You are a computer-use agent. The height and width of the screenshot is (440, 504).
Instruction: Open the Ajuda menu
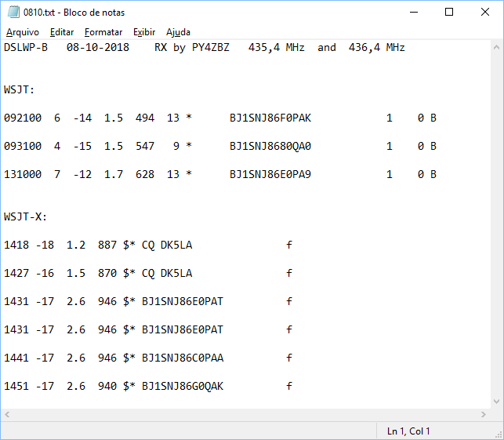[x=178, y=32]
